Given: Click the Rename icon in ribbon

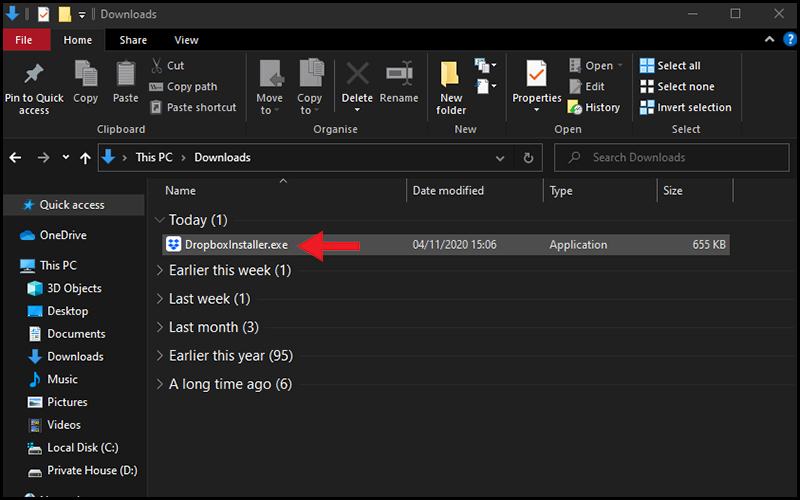Looking at the screenshot, I should pyautogui.click(x=399, y=76).
